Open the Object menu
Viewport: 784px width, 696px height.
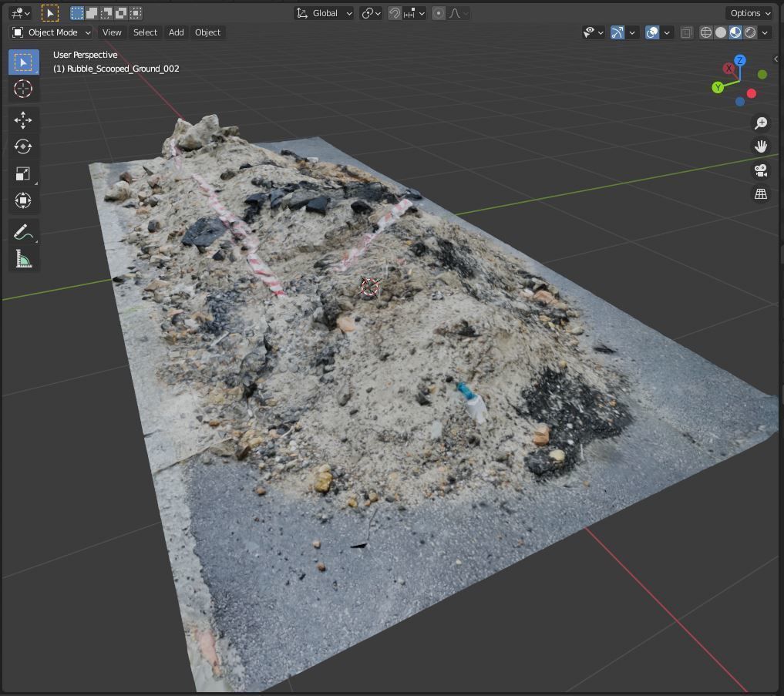pyautogui.click(x=207, y=32)
